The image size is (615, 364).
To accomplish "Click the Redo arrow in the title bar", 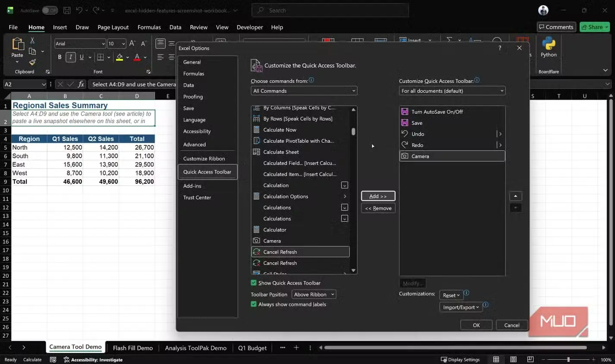I will click(96, 10).
